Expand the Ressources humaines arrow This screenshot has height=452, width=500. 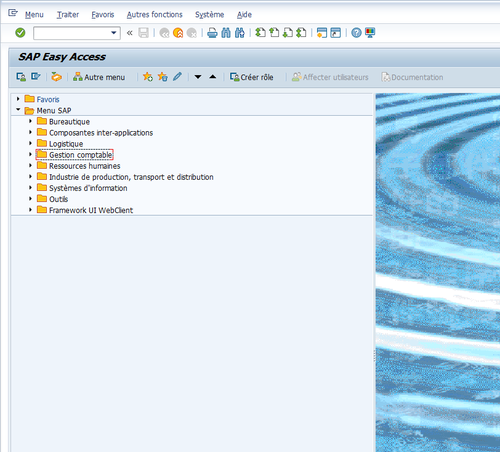coord(30,165)
